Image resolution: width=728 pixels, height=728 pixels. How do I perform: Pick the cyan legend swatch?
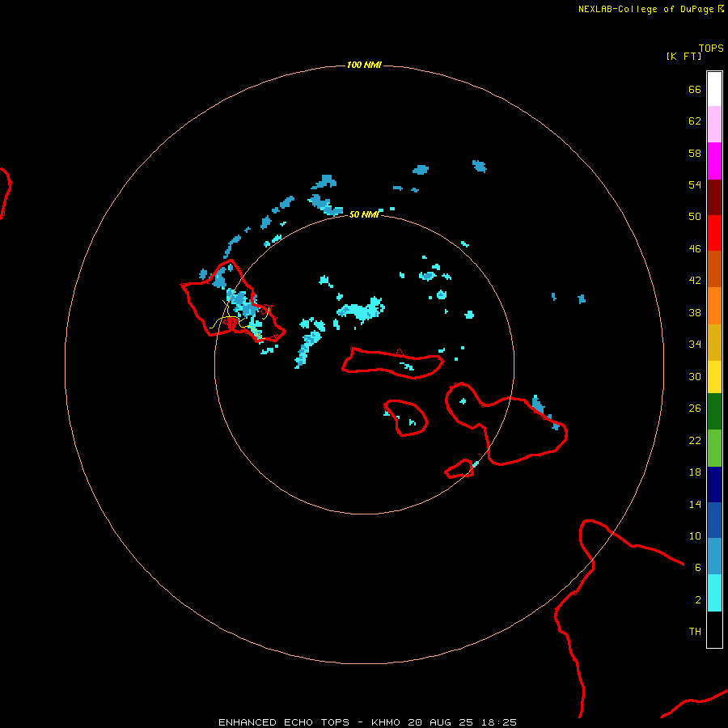click(714, 593)
